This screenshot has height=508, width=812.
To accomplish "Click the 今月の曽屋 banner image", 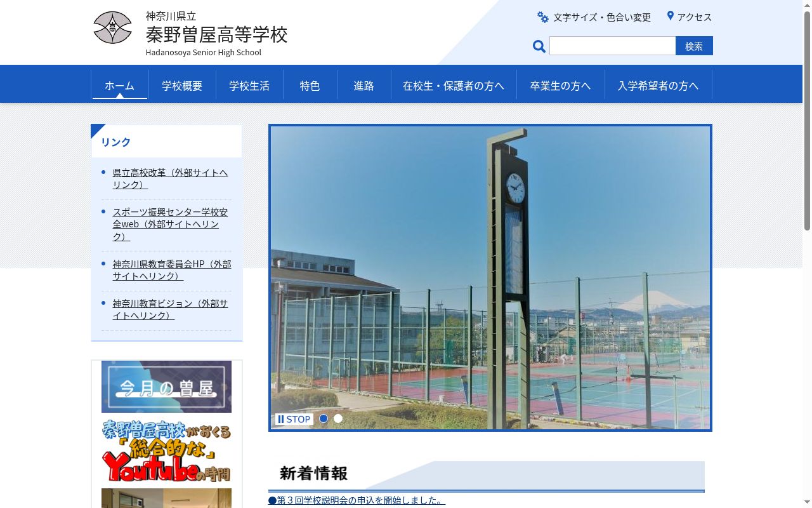I will (x=166, y=387).
